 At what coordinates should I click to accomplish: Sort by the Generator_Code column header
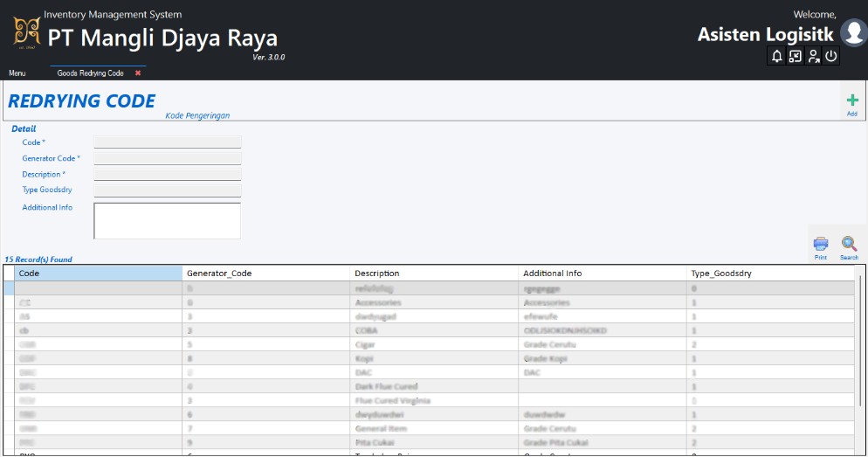coord(265,274)
